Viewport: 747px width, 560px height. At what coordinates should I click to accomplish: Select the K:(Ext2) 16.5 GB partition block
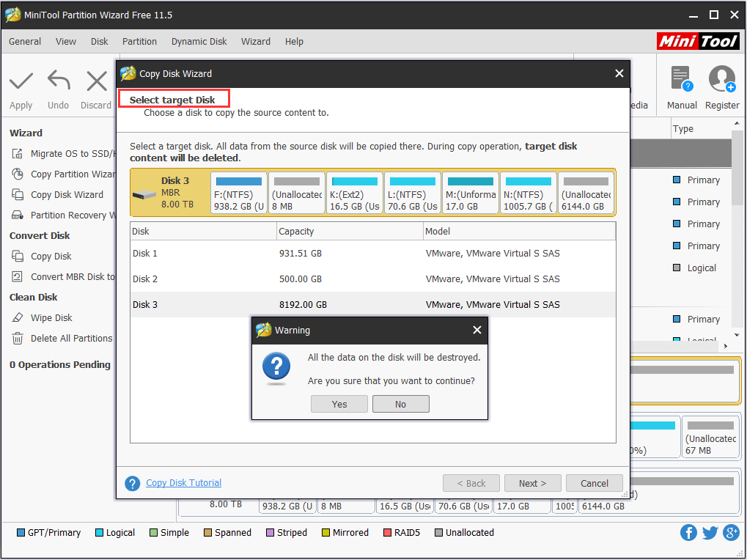355,193
